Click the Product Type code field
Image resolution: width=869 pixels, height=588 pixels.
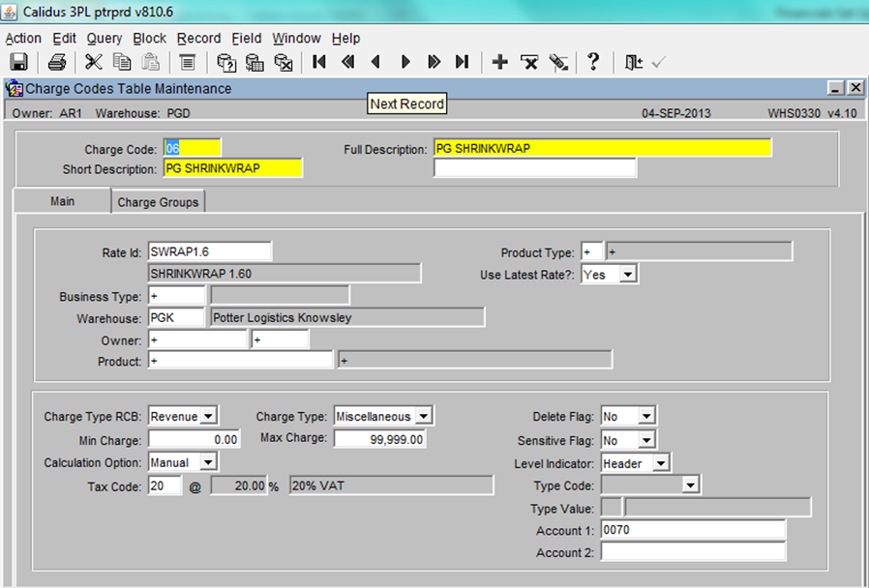coord(592,251)
